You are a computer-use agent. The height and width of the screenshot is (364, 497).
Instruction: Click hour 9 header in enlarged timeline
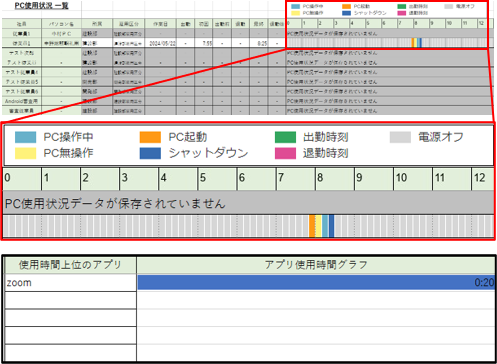point(374,179)
